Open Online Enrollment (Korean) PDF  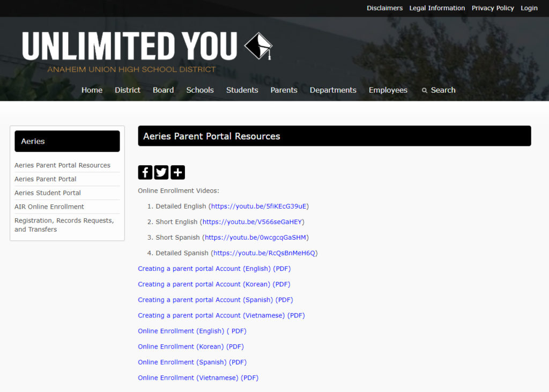191,346
